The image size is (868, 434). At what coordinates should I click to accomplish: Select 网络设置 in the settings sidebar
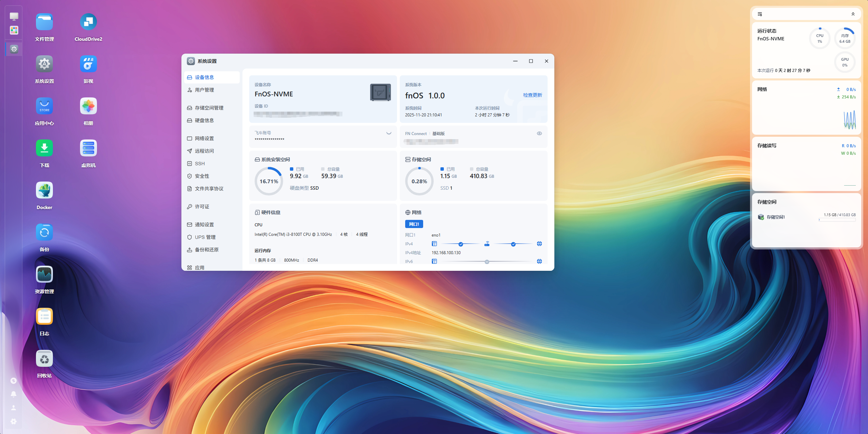pyautogui.click(x=204, y=138)
